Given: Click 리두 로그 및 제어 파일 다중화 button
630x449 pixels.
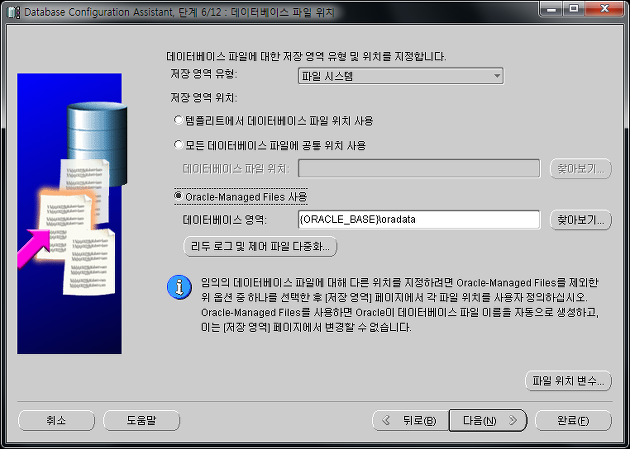Looking at the screenshot, I should coord(260,246).
